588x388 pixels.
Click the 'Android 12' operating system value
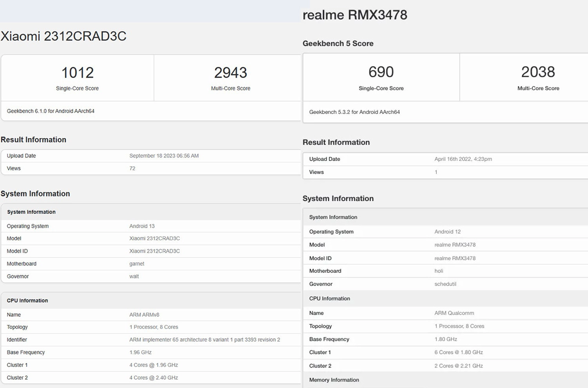pos(447,232)
